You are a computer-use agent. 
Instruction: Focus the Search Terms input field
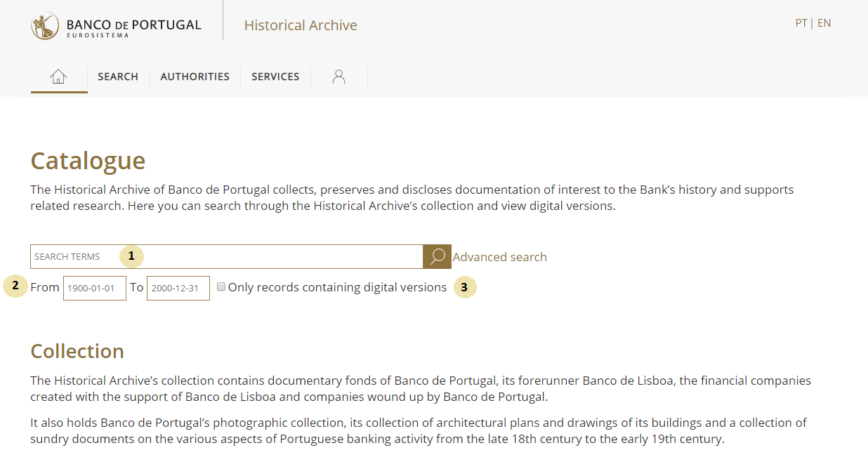(226, 256)
